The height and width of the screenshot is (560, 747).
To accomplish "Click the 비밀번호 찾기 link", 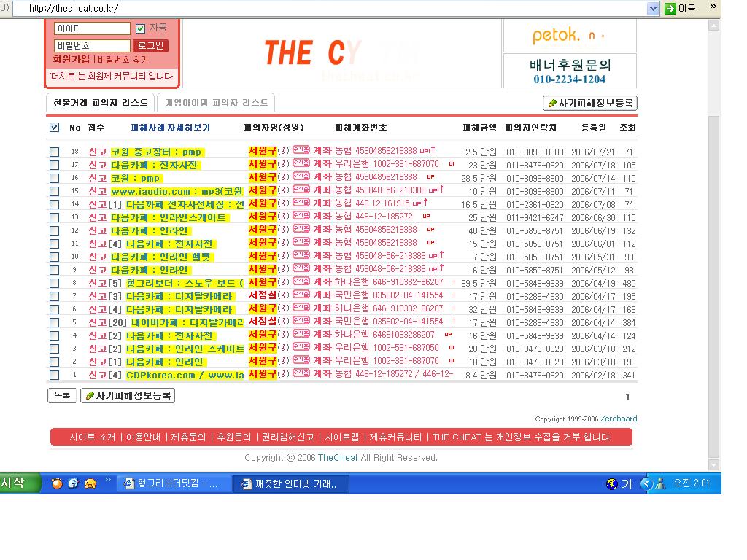I will coord(123,60).
